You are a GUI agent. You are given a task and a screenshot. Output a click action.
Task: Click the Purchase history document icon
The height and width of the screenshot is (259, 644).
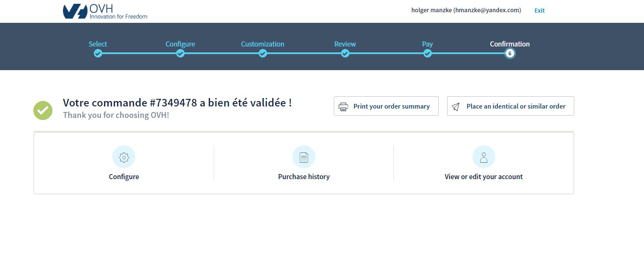304,157
